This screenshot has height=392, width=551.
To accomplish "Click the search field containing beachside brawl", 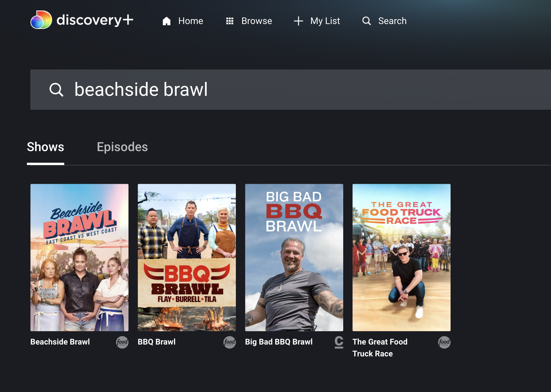I will 291,89.
